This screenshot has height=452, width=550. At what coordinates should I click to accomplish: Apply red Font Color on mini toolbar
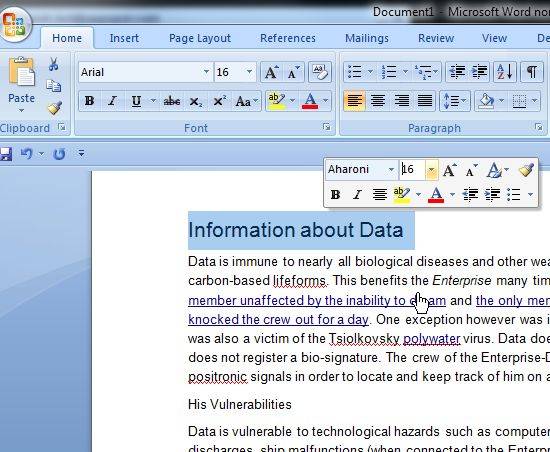[x=436, y=195]
